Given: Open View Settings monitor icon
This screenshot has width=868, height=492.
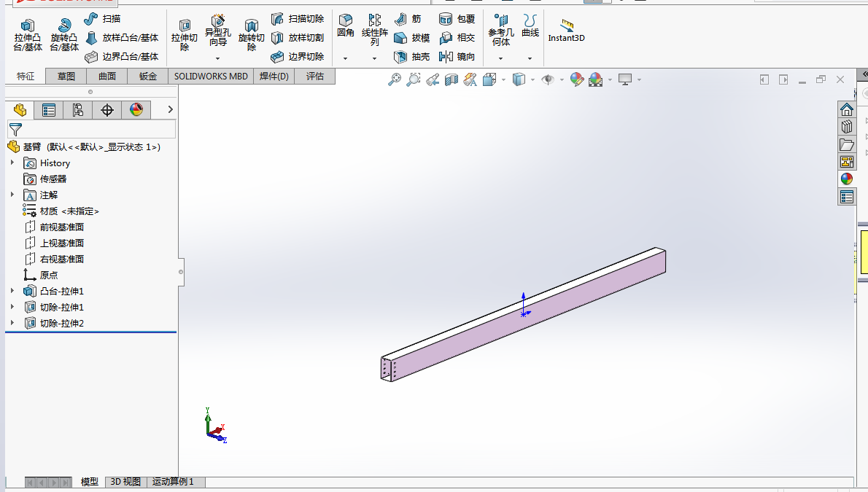Looking at the screenshot, I should (625, 79).
